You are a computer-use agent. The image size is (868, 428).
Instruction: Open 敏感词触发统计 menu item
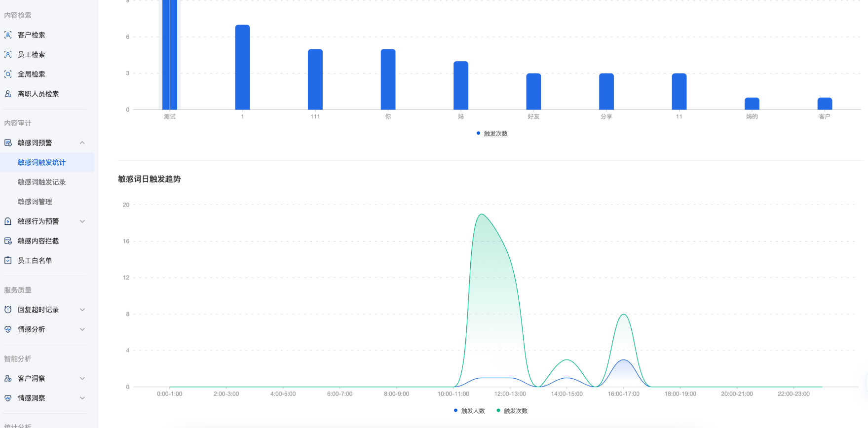(47, 163)
